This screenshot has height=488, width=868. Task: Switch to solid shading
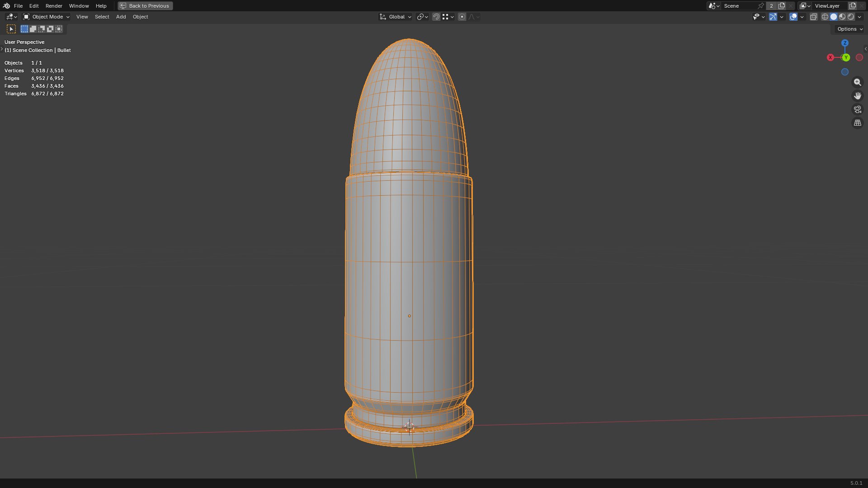tap(834, 17)
